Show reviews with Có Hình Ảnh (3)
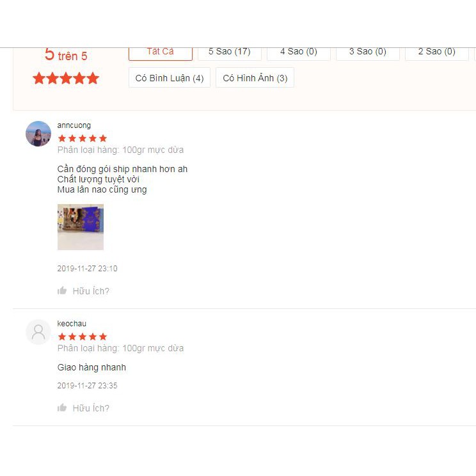476x476 pixels. tap(255, 77)
